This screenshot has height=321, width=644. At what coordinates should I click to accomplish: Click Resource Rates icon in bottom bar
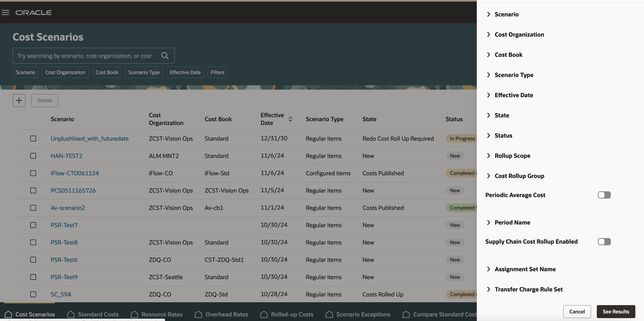point(134,314)
